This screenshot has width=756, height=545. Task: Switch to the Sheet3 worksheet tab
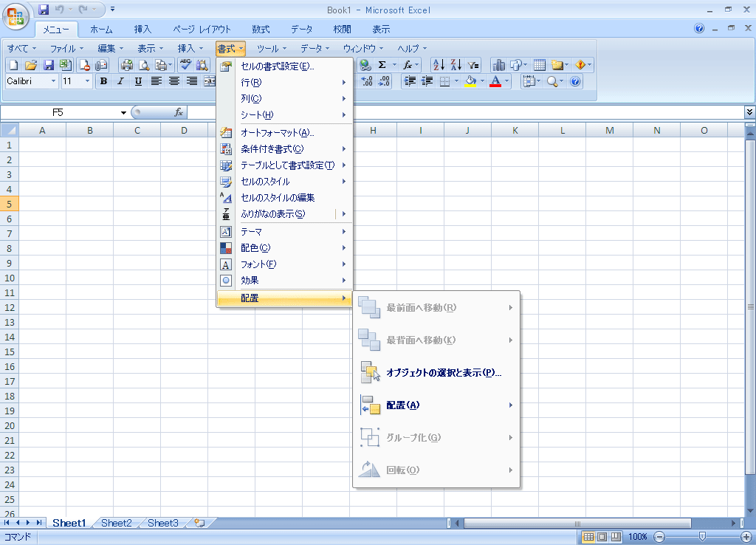tap(163, 523)
